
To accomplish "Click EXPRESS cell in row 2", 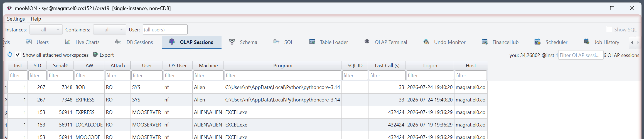I will [89, 100].
